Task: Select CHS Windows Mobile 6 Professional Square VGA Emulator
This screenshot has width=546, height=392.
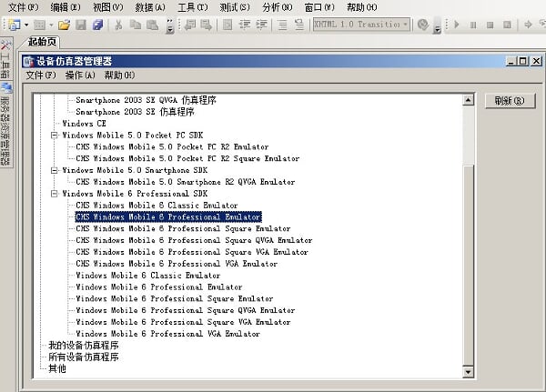Action: coord(192,252)
